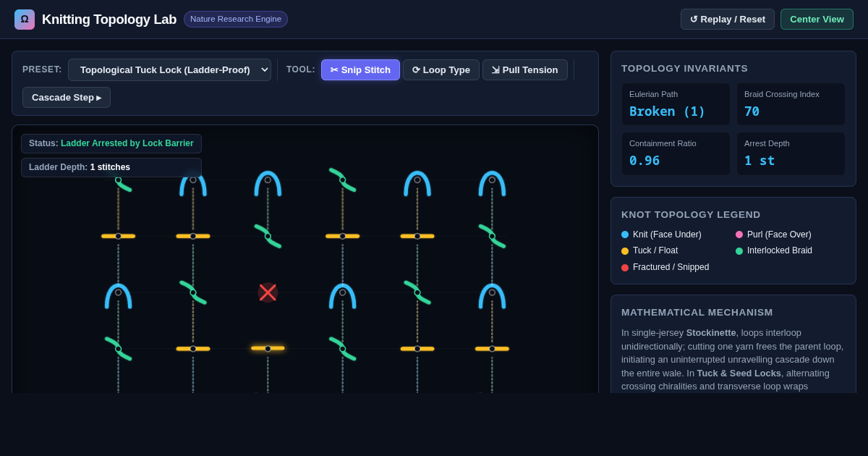
Task: Click the blue knit loop in top row, third column
Action: [268, 183]
